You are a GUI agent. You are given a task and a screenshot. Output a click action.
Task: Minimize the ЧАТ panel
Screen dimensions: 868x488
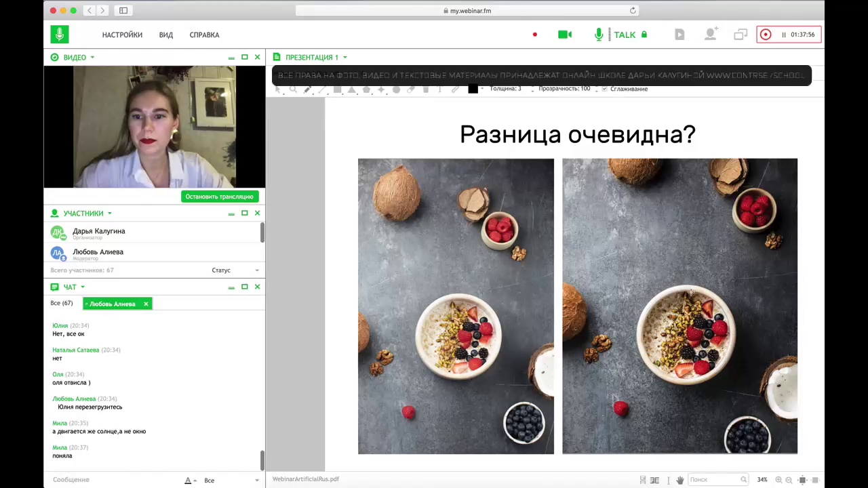pos(231,287)
